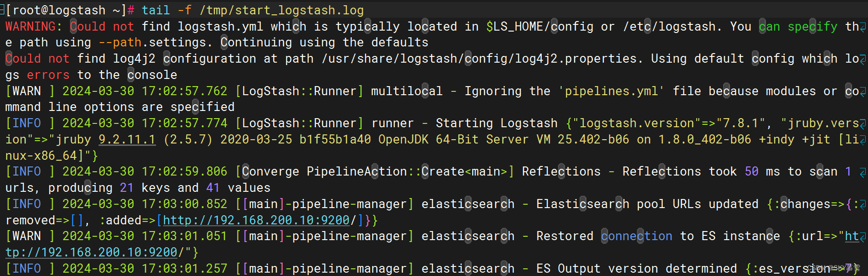Click the '/usr/share/logstash/config/log4j2.properties' path
This screenshot has width=868, height=276.
[479, 59]
